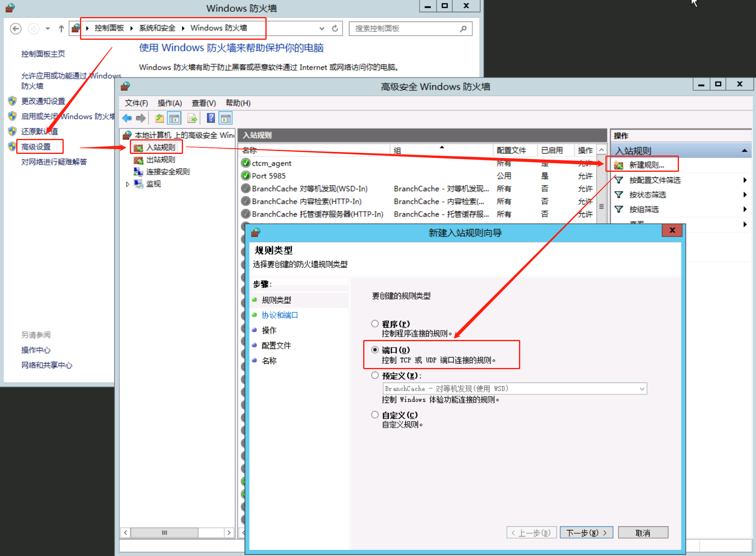The width and height of the screenshot is (756, 556).
Task: Click the blue Back arrow in MMC toolbar
Action: point(127,119)
